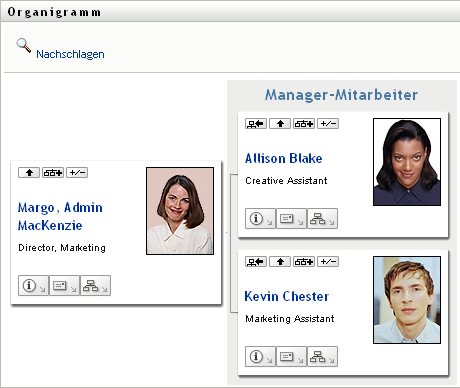Click the email card icon for Kevin Chester
460x388 pixels.
[x=291, y=357]
